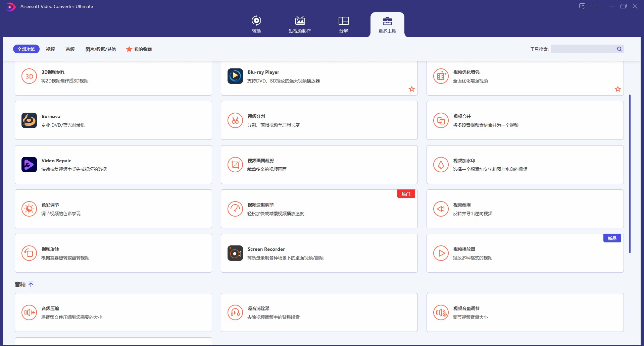Switch to the 转换 tab
The image size is (644, 346).
coord(256,24)
